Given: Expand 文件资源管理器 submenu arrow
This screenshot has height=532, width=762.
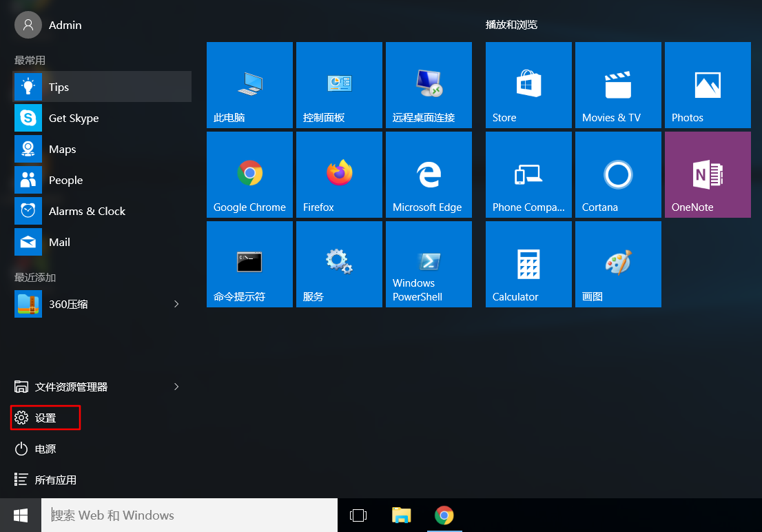Looking at the screenshot, I should click(176, 387).
